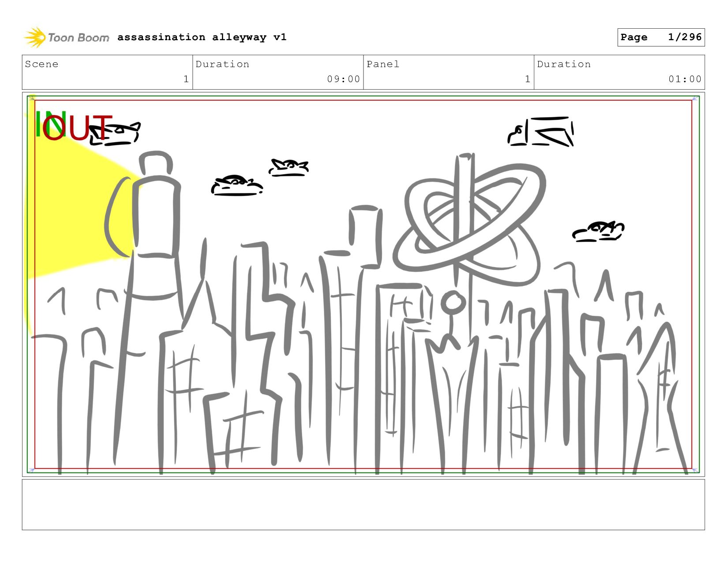Click the red 'OUT' camera marker
Viewport: 728px width, 563px height.
78,128
